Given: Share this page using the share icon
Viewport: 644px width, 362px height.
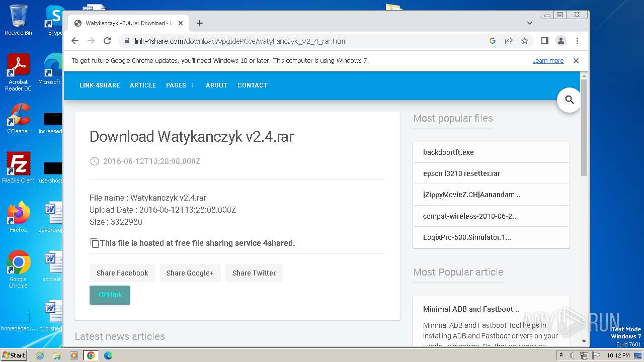Looking at the screenshot, I should (x=509, y=41).
